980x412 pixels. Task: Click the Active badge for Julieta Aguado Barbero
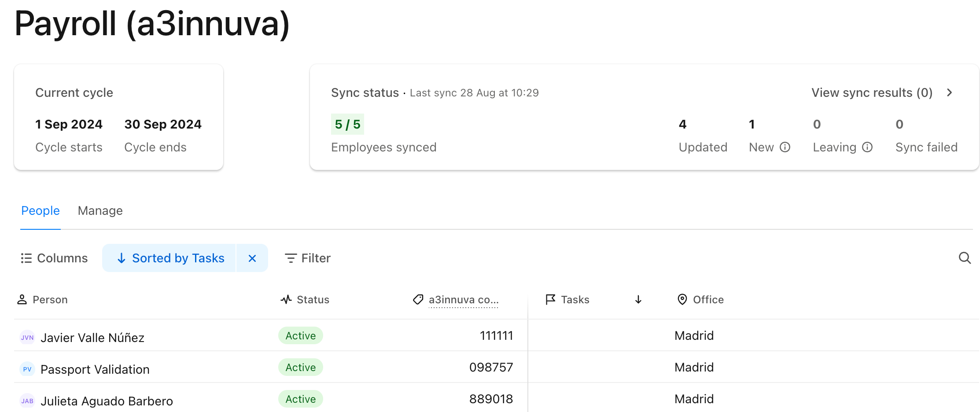point(301,399)
